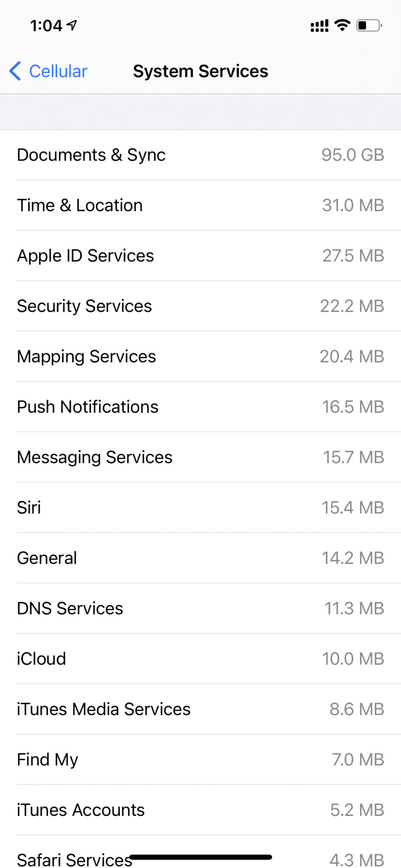Tap the Wi-Fi status icon
401x868 pixels.
342,26
